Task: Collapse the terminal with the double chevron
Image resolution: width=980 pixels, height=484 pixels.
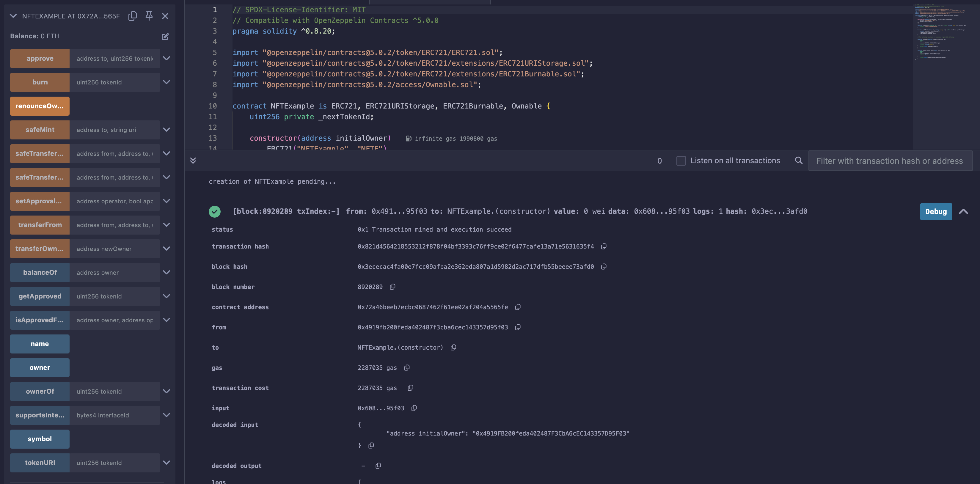Action: pos(193,161)
